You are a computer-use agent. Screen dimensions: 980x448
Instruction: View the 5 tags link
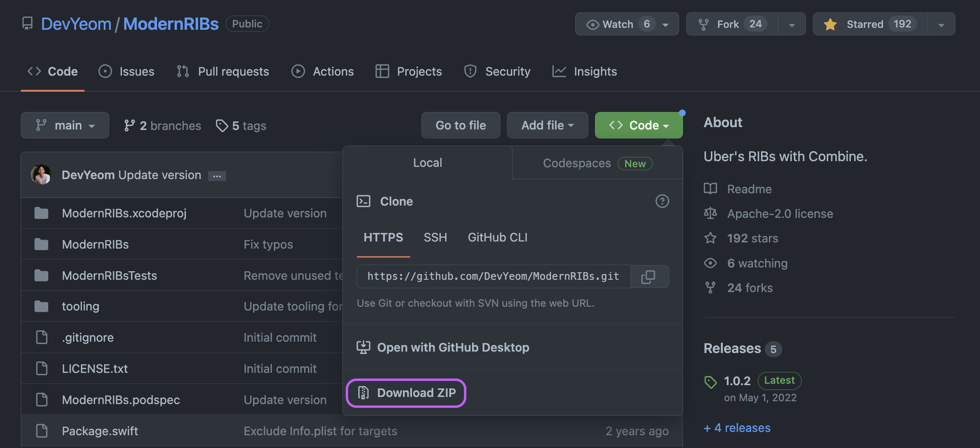(241, 126)
